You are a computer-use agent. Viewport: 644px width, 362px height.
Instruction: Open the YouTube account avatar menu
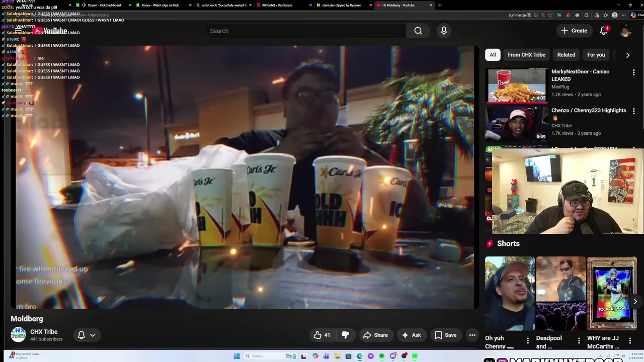pos(625,31)
